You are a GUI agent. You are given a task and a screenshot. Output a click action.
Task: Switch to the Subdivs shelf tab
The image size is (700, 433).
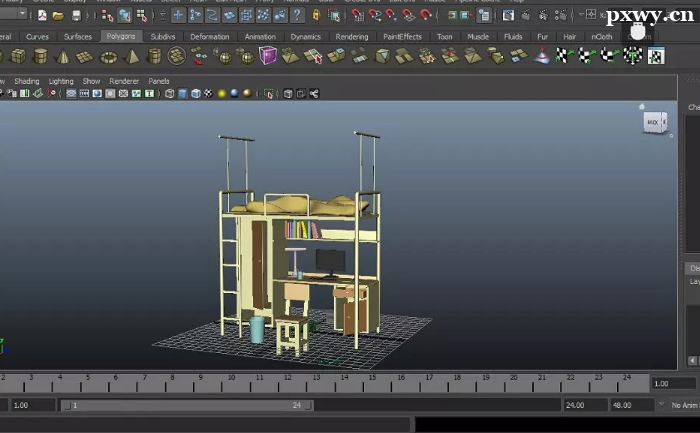tap(162, 37)
